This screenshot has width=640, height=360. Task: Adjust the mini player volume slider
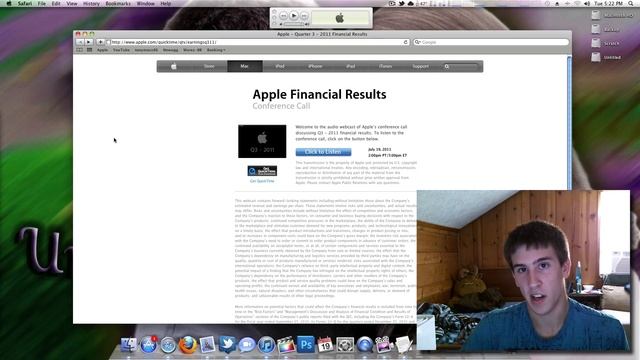pos(294,24)
